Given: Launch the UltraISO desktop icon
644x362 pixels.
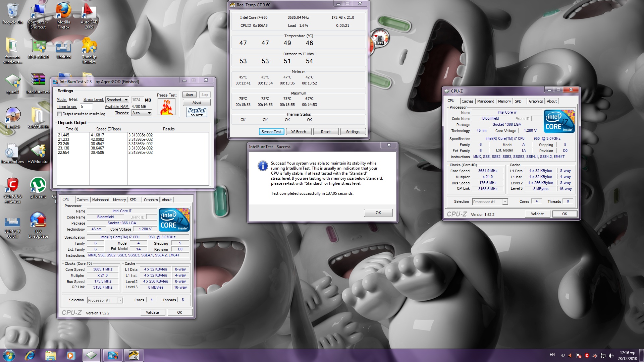Looking at the screenshot, I should [13, 118].
